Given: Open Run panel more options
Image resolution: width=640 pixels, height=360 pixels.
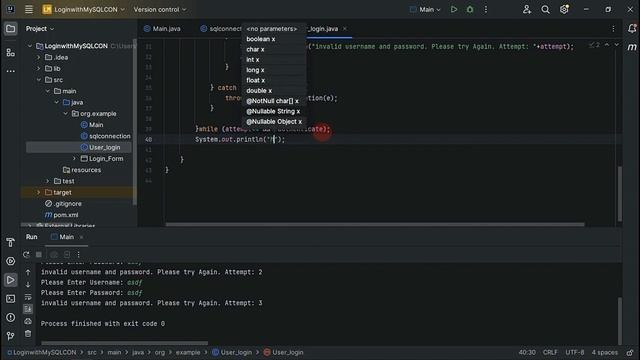Looking at the screenshot, I should click(78, 254).
